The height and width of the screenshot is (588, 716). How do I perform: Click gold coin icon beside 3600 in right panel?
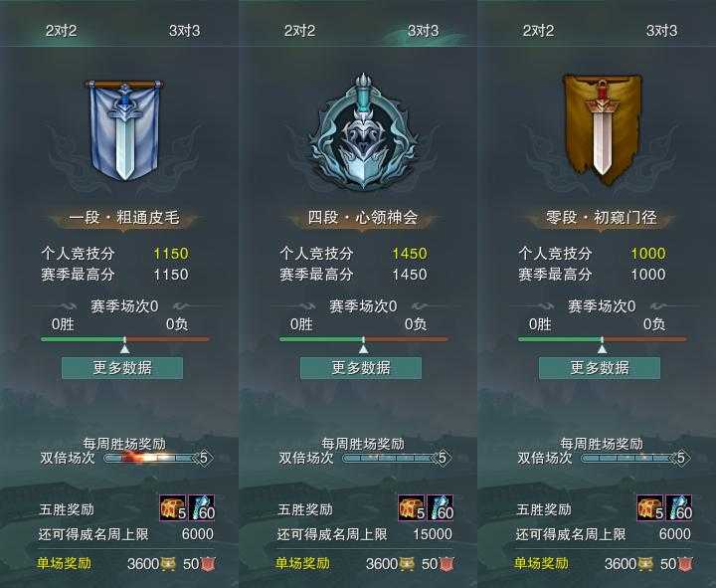click(x=645, y=564)
